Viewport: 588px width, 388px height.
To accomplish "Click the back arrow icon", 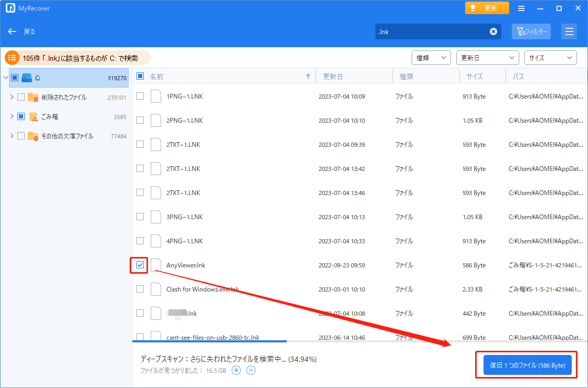I will pyautogui.click(x=12, y=31).
